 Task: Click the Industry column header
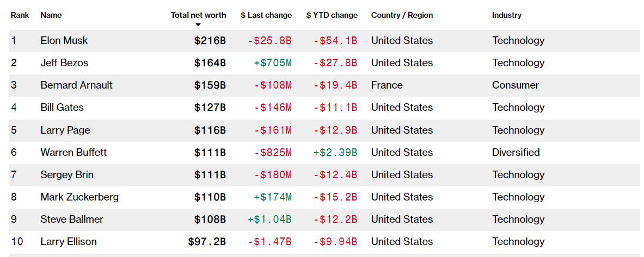pyautogui.click(x=506, y=15)
